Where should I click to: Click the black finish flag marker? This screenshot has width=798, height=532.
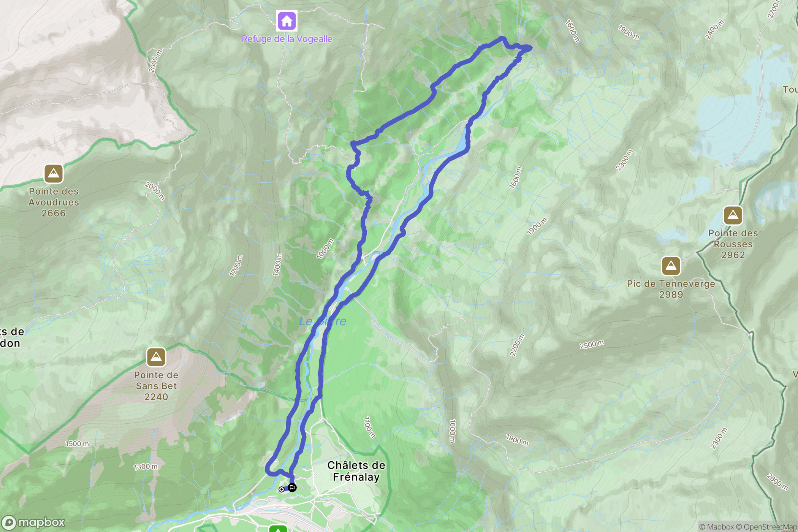click(x=292, y=488)
